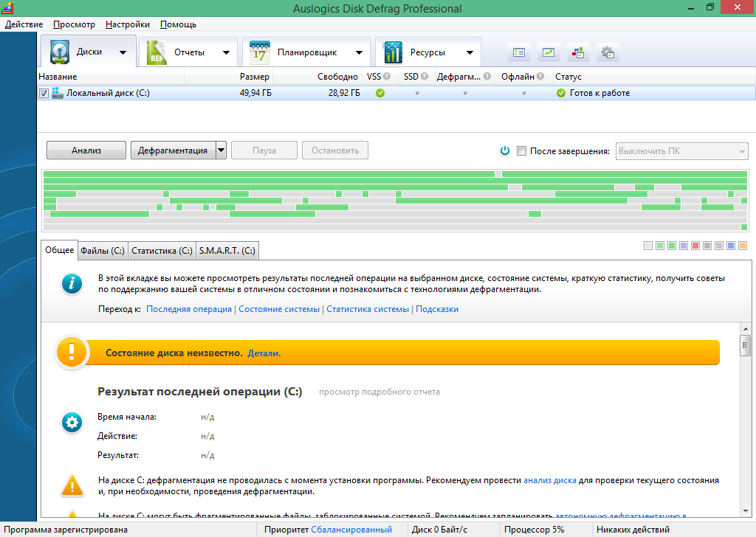
Task: Click the red swatch in the block legend
Action: 695,246
